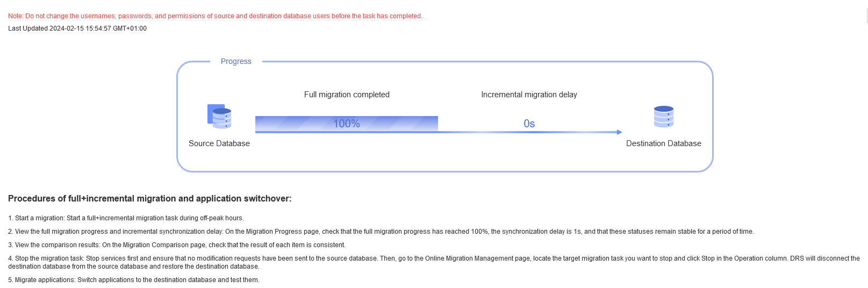Click the "Full migration completed" label
The height and width of the screenshot is (288, 868).
(x=347, y=95)
